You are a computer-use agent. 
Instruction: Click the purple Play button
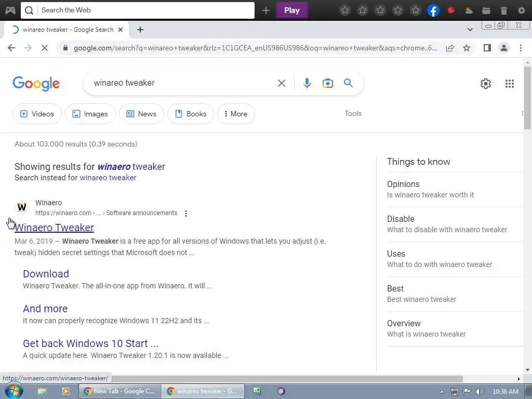292,10
